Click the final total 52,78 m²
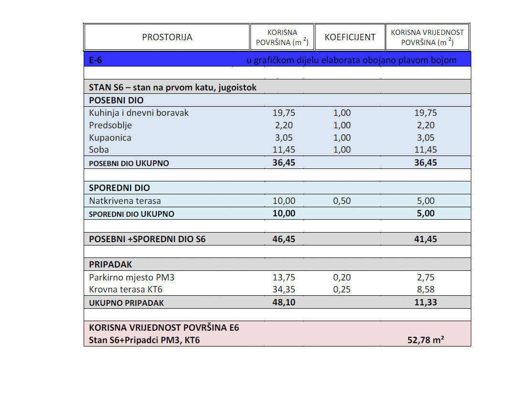Screen dimensions: 532x402 point(426,340)
